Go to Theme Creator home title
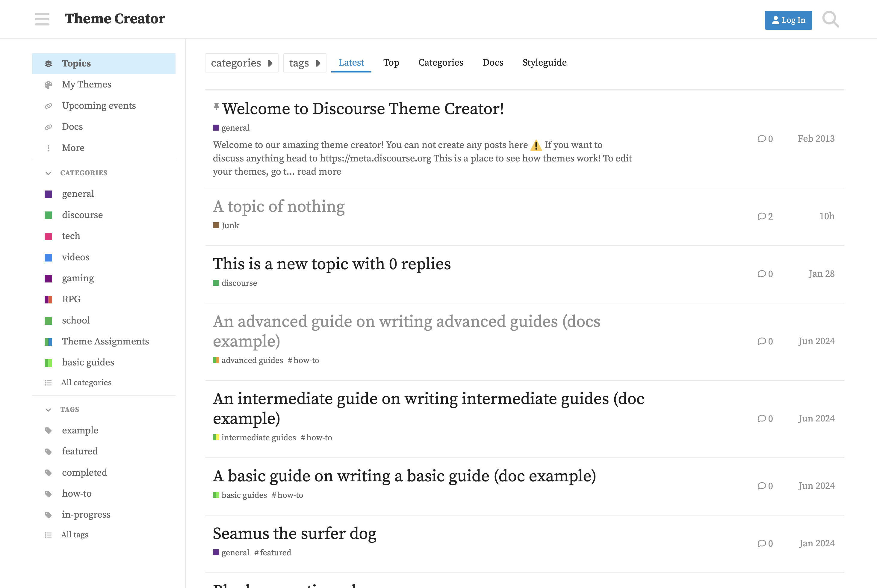This screenshot has height=588, width=877. [115, 19]
